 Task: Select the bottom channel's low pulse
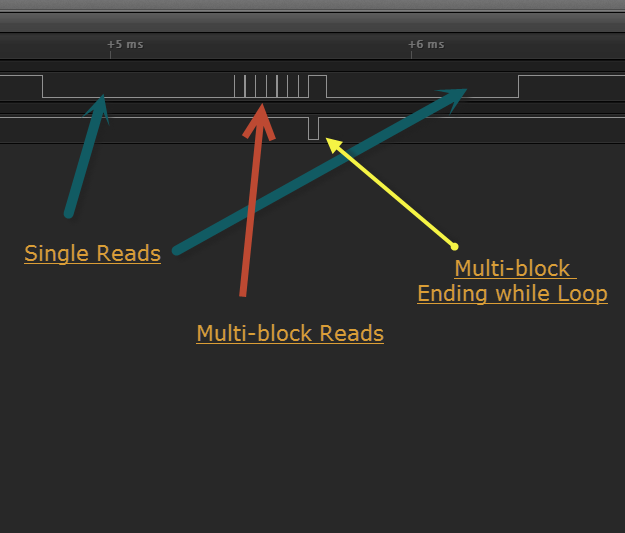[313, 128]
